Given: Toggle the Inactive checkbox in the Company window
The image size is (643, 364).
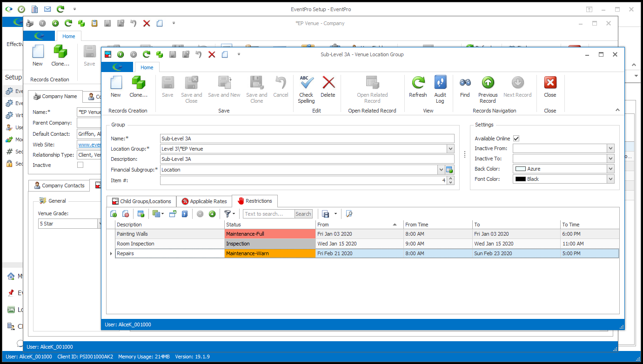Looking at the screenshot, I should pos(80,165).
